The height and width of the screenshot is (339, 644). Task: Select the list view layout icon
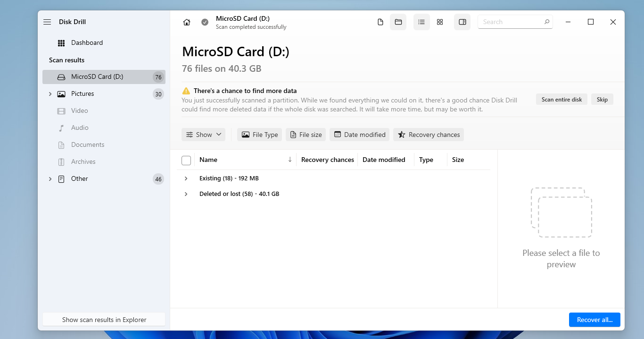[x=421, y=22]
